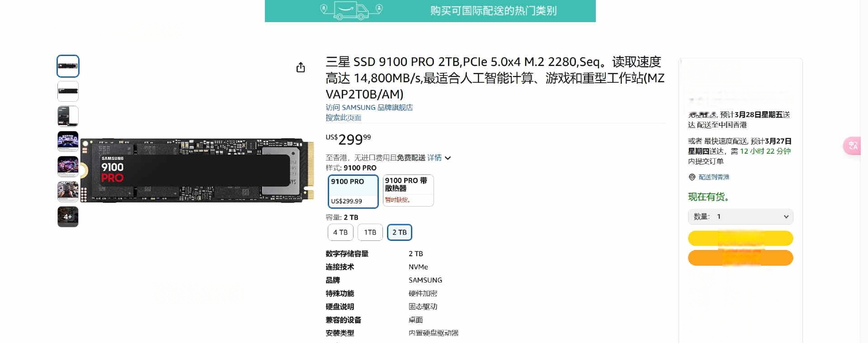Image resolution: width=868 pixels, height=343 pixels.
Task: Choose the 2 TB capacity option
Action: coord(400,232)
